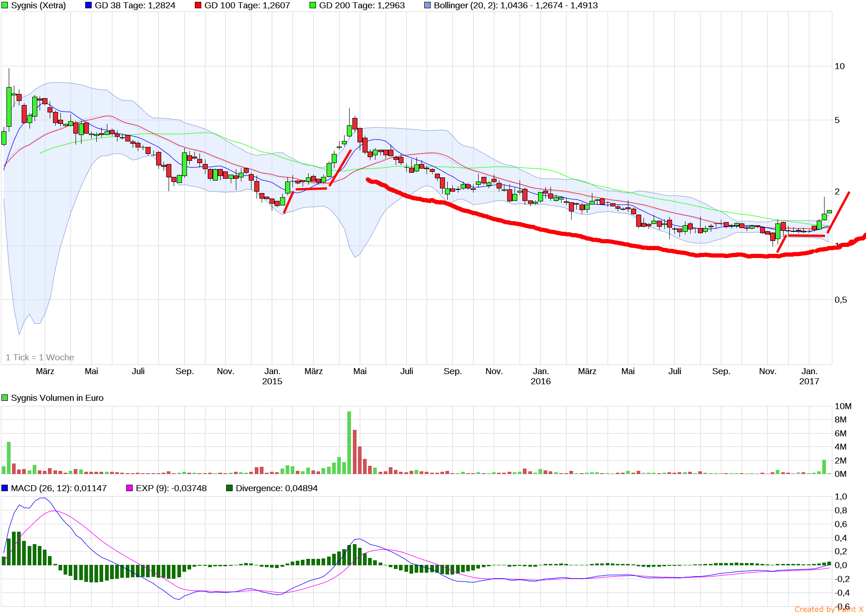Screen dimensions: 866x616
Task: Select the 'Sygnis (Xetra)' legend label
Action: pyautogui.click(x=38, y=6)
